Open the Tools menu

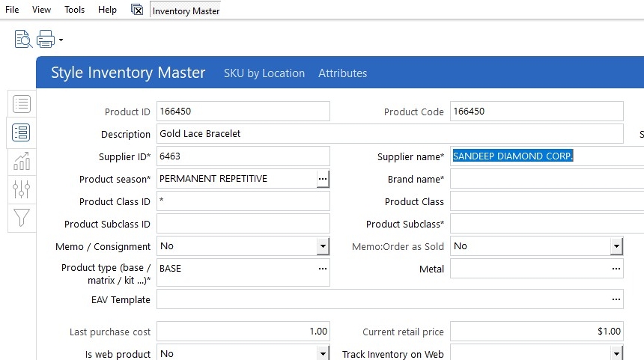point(75,10)
